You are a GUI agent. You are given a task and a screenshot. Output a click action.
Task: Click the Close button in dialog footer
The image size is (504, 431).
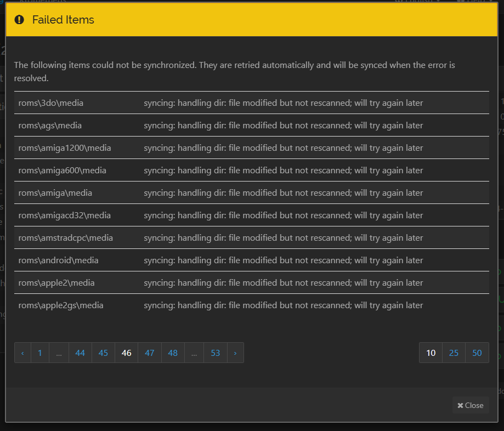(471, 405)
